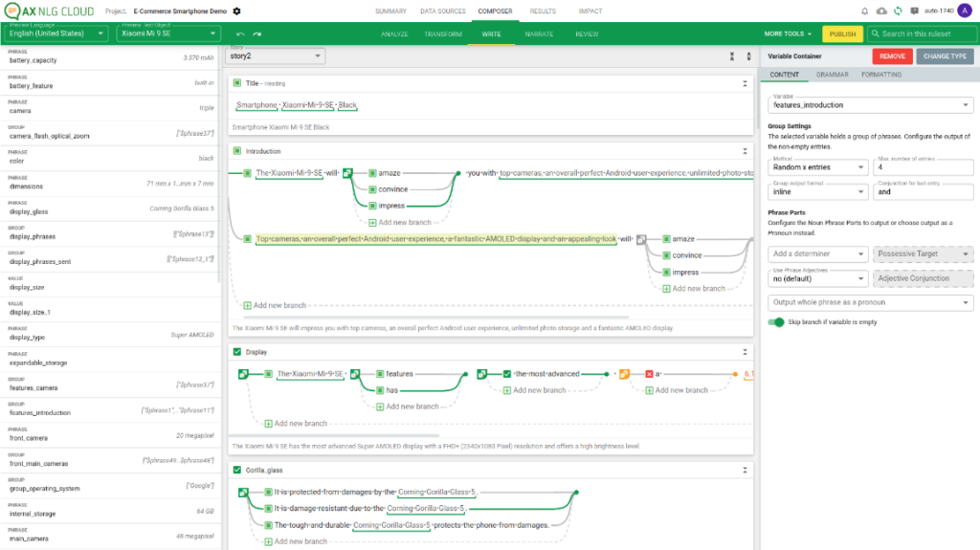Redo the last change
This screenshot has height=550, width=980.
click(256, 33)
